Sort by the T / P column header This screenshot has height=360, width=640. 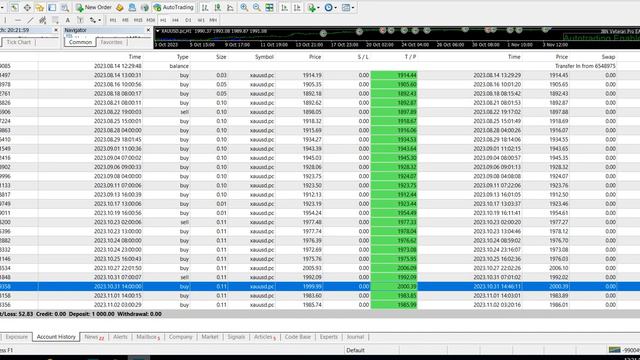click(x=410, y=57)
